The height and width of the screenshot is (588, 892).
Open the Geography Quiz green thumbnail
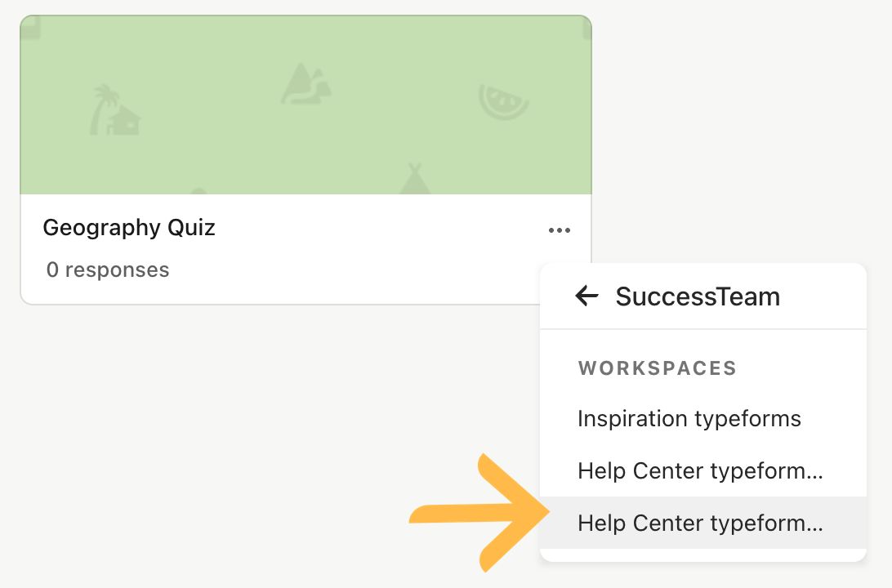coord(306,105)
